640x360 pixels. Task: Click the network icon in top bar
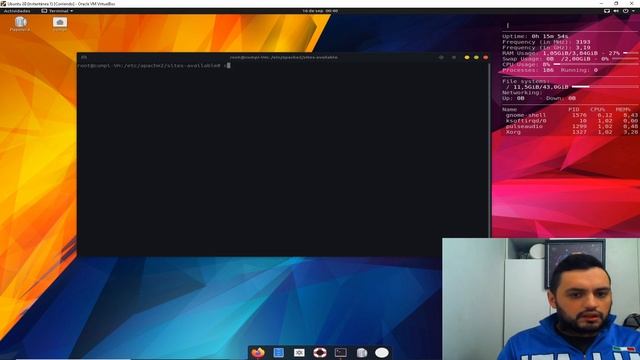(607, 11)
